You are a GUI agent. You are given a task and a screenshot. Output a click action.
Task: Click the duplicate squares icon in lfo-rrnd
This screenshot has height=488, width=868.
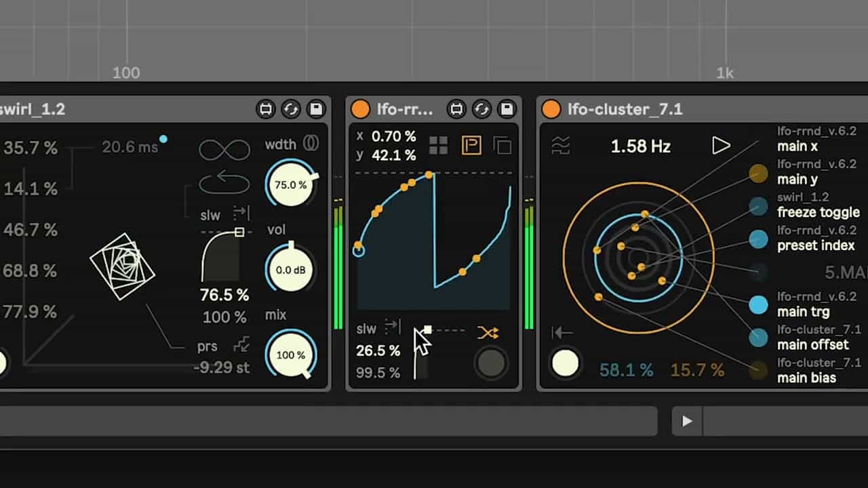point(502,146)
